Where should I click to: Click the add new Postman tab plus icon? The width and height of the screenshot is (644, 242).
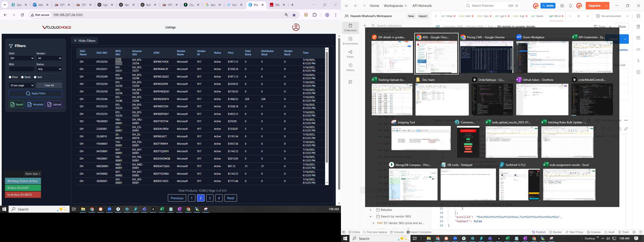578,16
